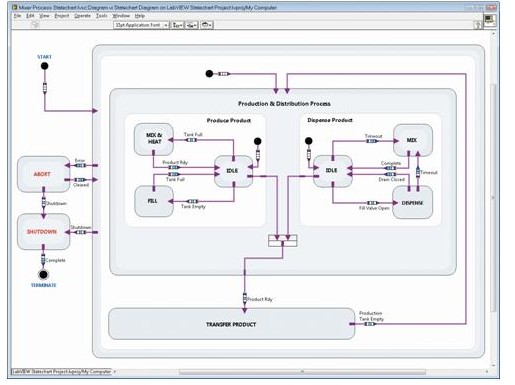The height and width of the screenshot is (385, 515).
Task: Click the vertical scrollbar thumb on right
Action: click(x=493, y=197)
